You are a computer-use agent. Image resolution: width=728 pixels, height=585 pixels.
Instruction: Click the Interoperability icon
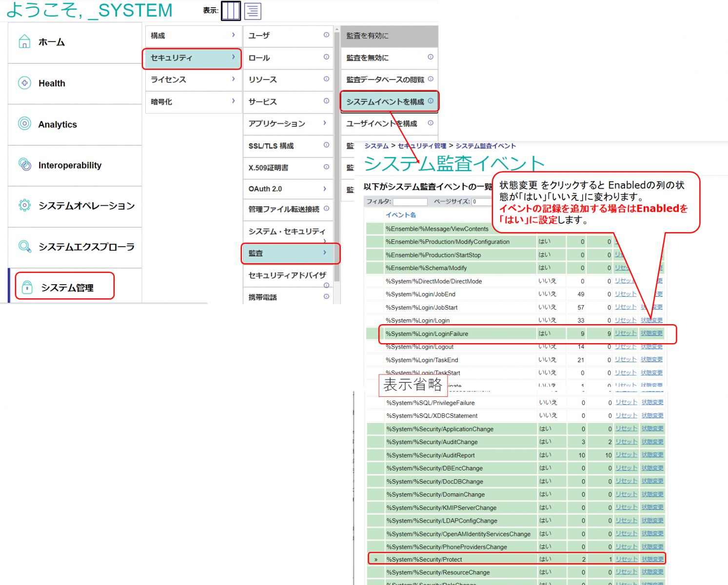point(24,165)
